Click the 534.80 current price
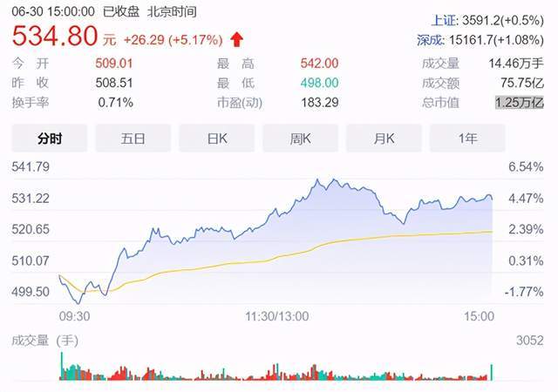 (x=55, y=36)
